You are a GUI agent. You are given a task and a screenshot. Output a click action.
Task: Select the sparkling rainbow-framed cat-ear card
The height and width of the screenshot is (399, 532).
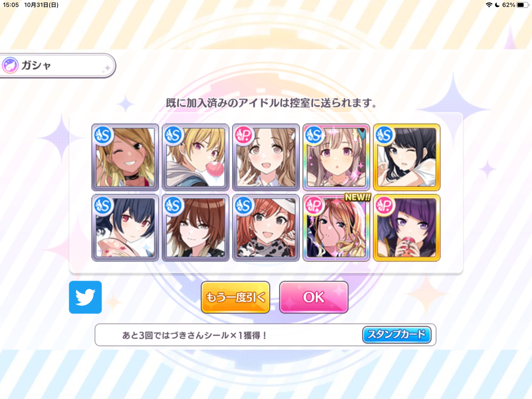pyautogui.click(x=336, y=157)
